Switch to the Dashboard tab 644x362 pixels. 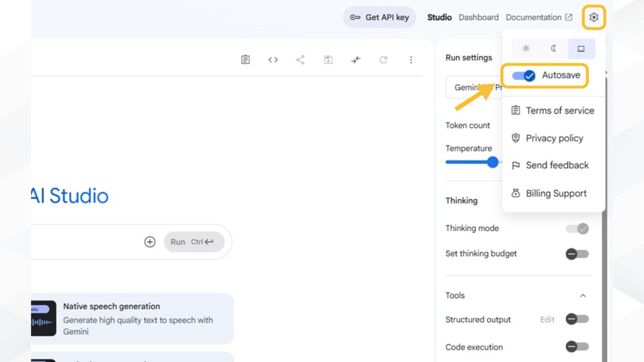pos(479,17)
